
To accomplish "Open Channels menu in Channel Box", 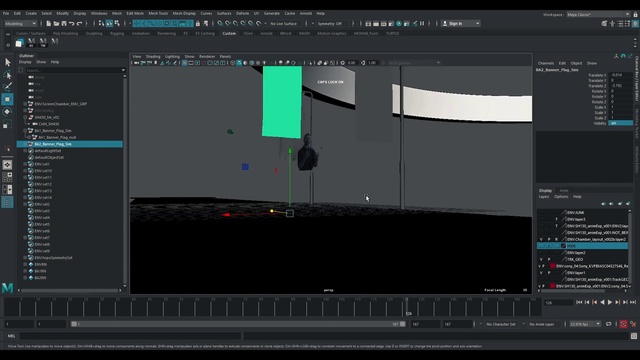I will coord(546,63).
